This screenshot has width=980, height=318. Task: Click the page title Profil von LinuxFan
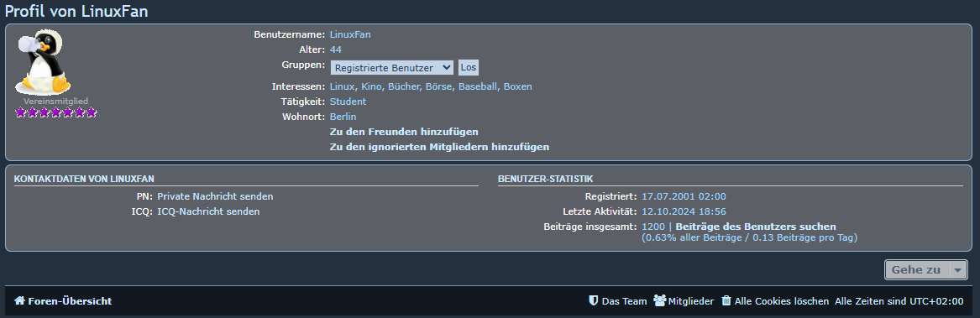click(x=77, y=11)
